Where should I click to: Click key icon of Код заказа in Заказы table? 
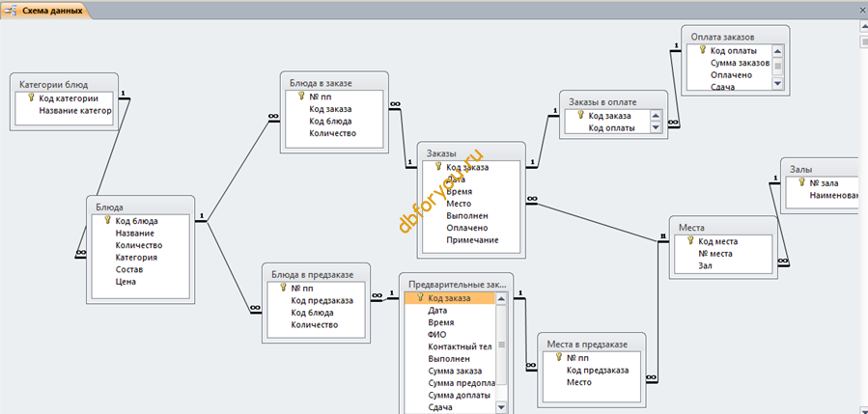(438, 167)
